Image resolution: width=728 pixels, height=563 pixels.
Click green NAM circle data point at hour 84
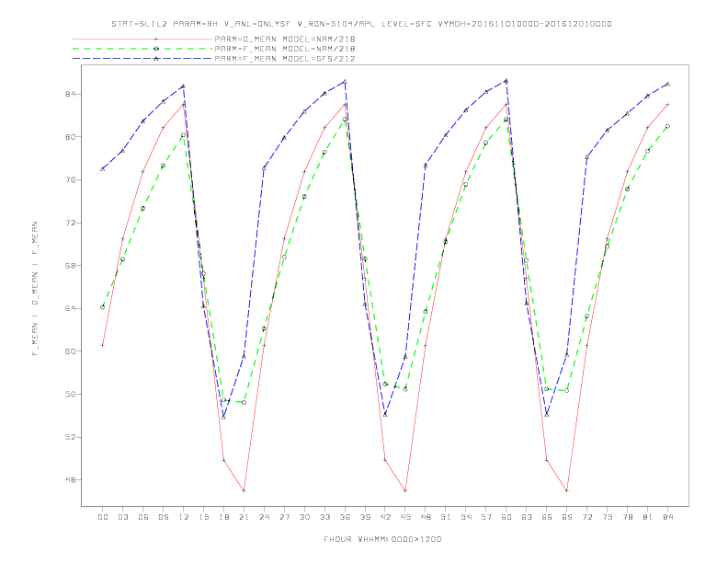(x=667, y=126)
